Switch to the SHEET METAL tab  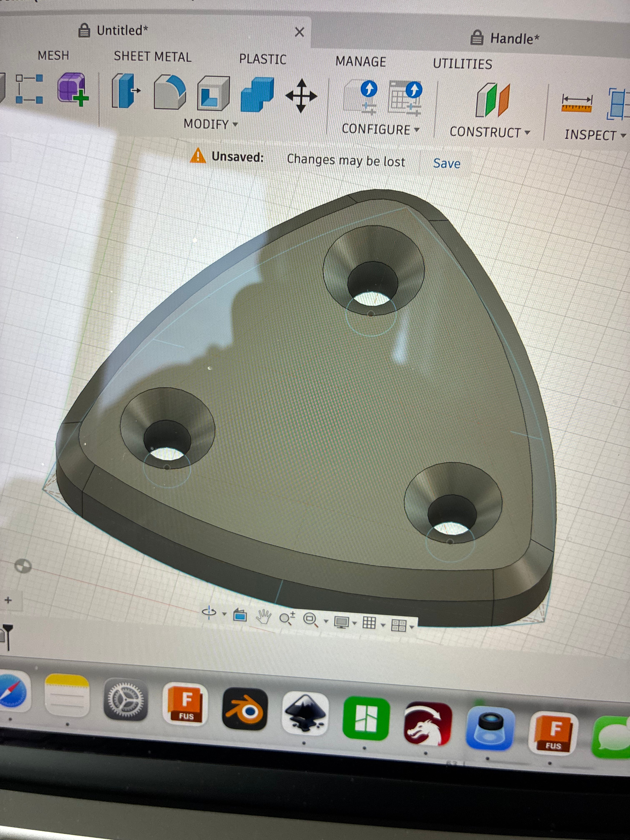153,57
